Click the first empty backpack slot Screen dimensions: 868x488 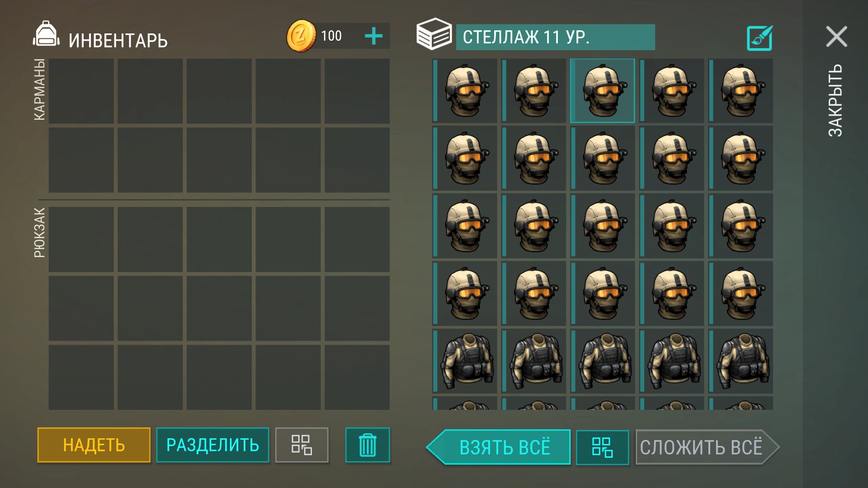(81, 239)
